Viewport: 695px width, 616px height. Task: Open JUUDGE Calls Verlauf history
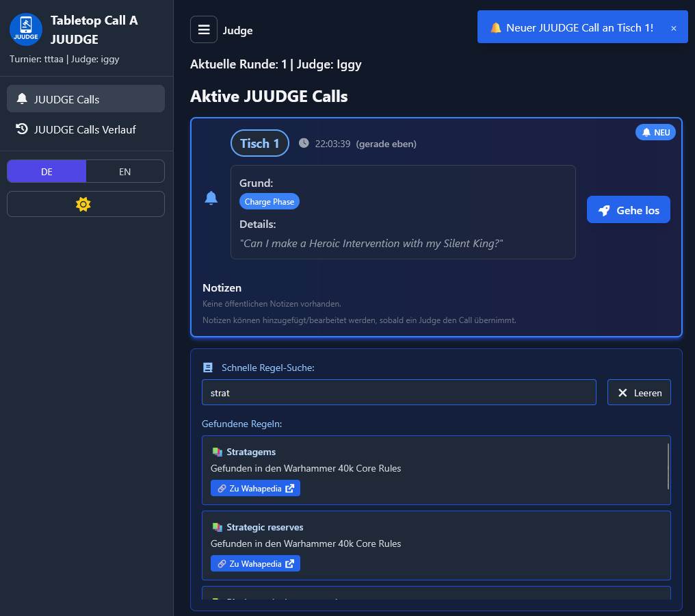click(x=86, y=129)
